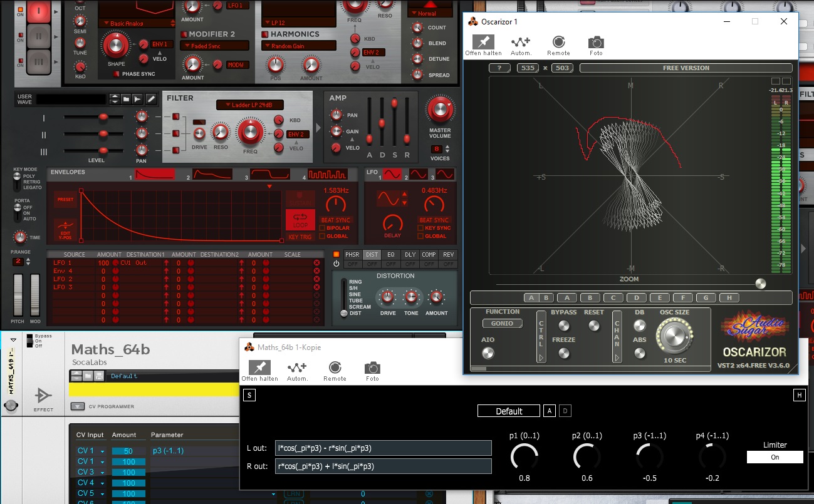814x504 pixels.
Task: Toggle envelope Beat Sync
Action: (336, 220)
